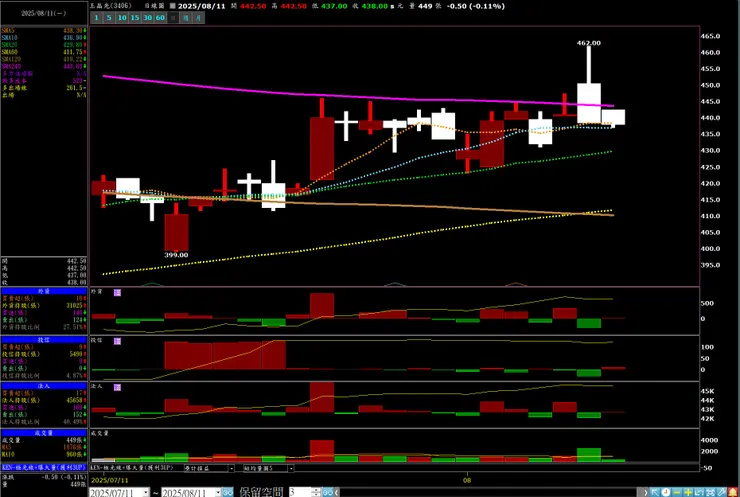Click the 2025/07/11 label on time axis
The height and width of the screenshot is (497, 740).
click(109, 480)
